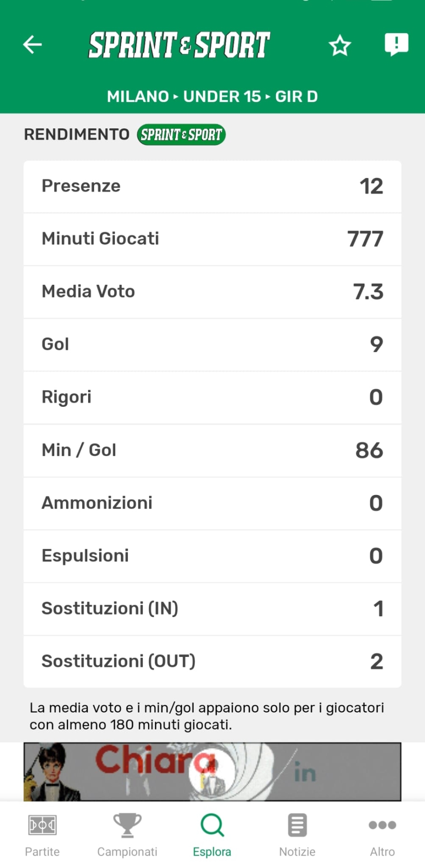
Task: Add player to favorites with star icon
Action: coord(340,46)
